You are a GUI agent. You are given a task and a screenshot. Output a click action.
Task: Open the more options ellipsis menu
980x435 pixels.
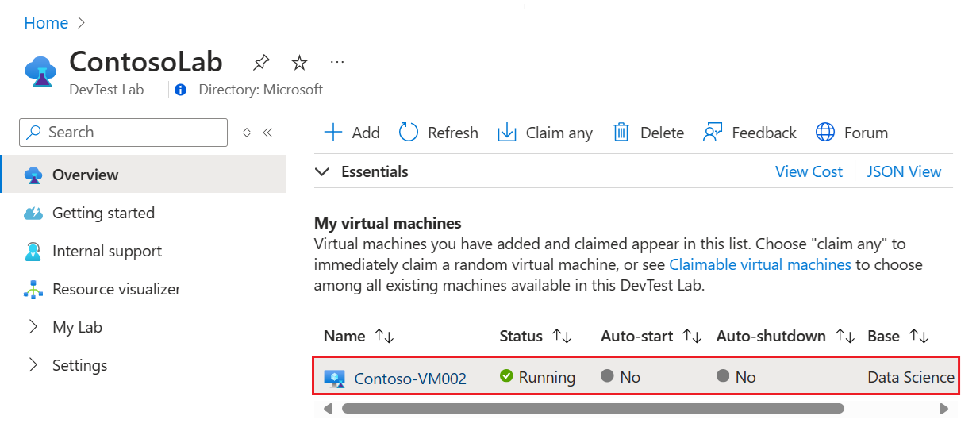[x=337, y=62]
